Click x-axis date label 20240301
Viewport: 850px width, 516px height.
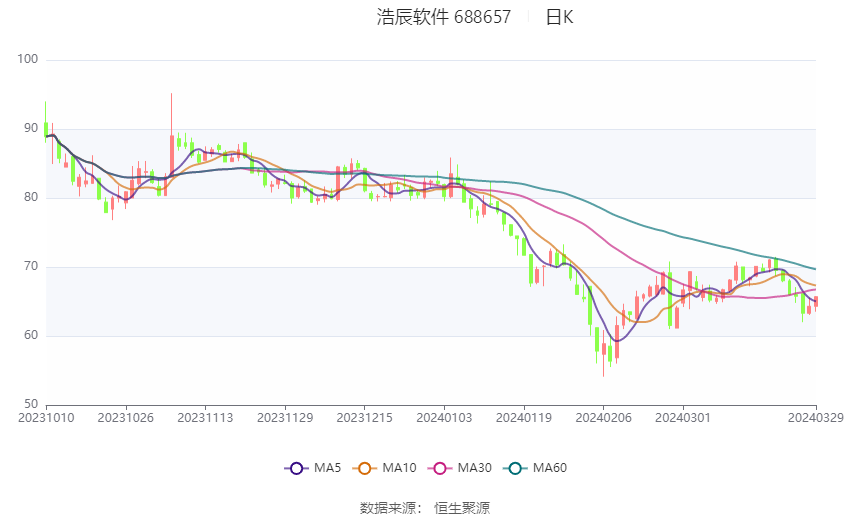tap(683, 418)
